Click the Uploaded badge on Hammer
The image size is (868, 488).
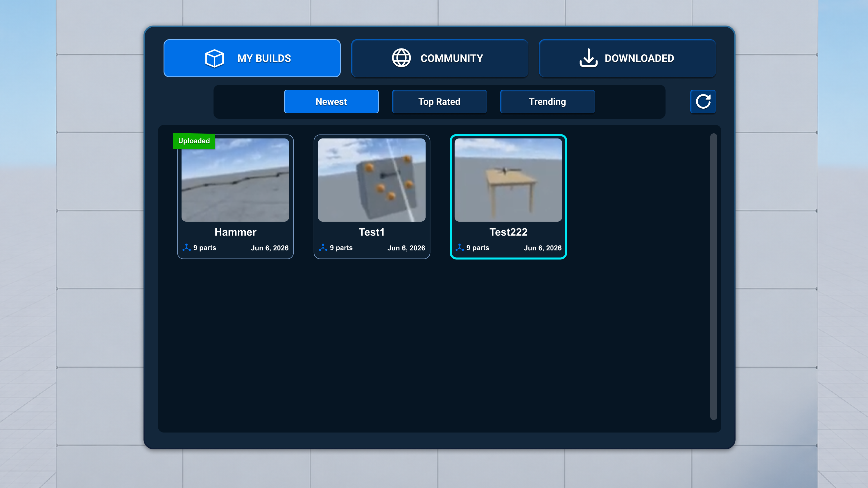point(194,141)
